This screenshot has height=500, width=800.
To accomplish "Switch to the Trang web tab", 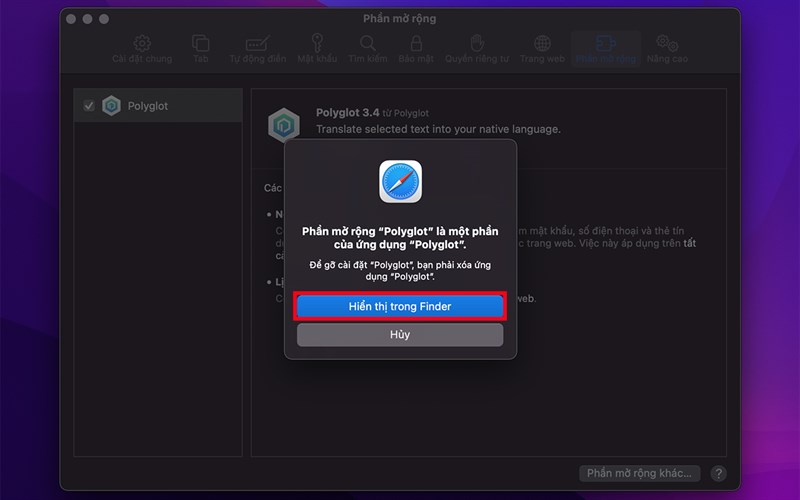I will click(x=542, y=49).
